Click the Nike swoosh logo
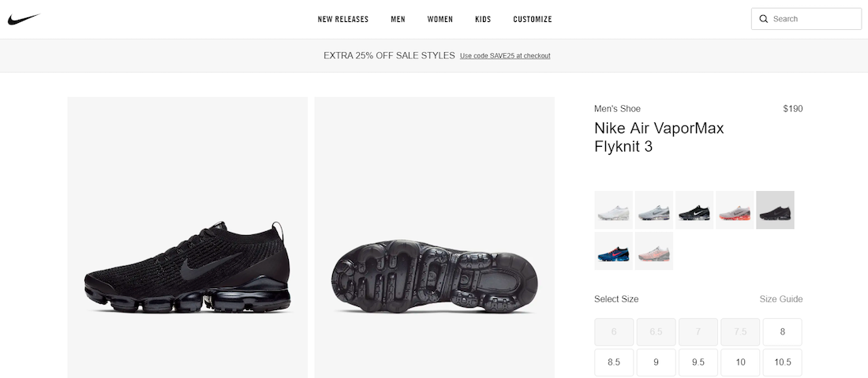This screenshot has width=868, height=378. (24, 19)
